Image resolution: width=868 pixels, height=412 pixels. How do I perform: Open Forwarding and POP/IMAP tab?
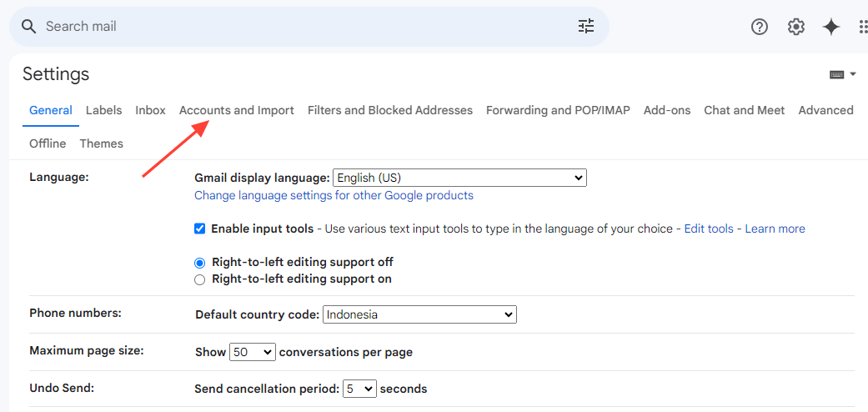pyautogui.click(x=558, y=110)
